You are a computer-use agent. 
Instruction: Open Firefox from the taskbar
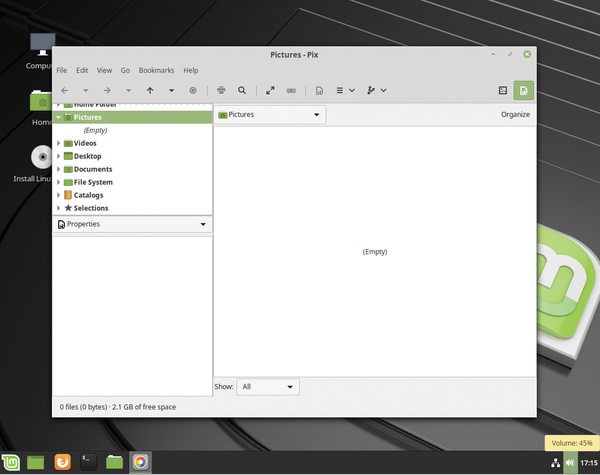62,462
